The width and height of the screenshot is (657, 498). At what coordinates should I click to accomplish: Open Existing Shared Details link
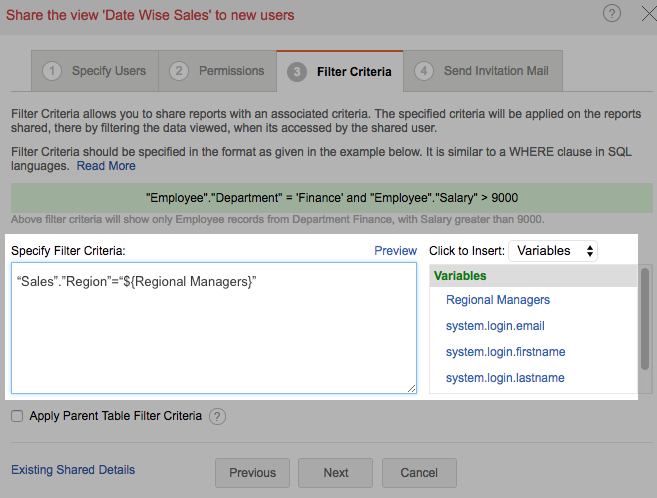click(73, 470)
